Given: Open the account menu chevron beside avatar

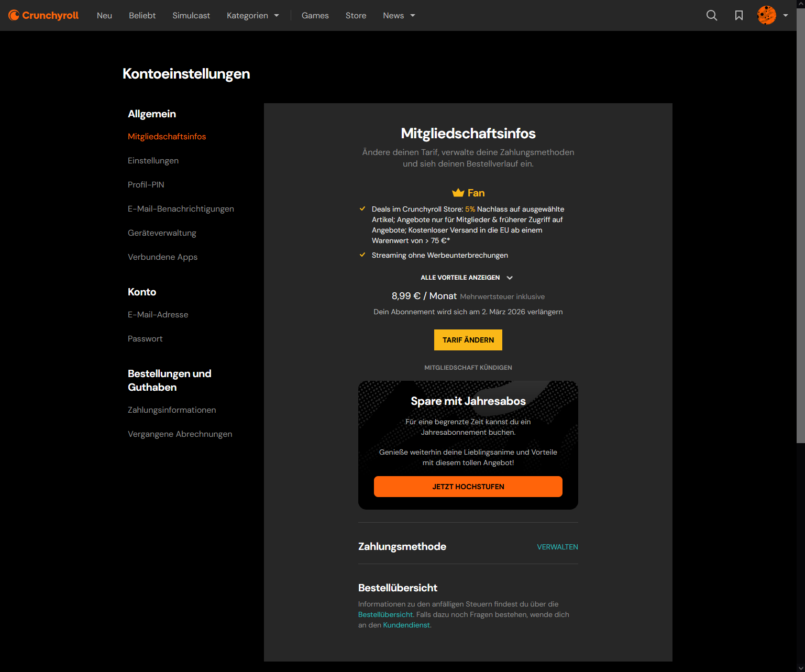Looking at the screenshot, I should click(x=786, y=15).
